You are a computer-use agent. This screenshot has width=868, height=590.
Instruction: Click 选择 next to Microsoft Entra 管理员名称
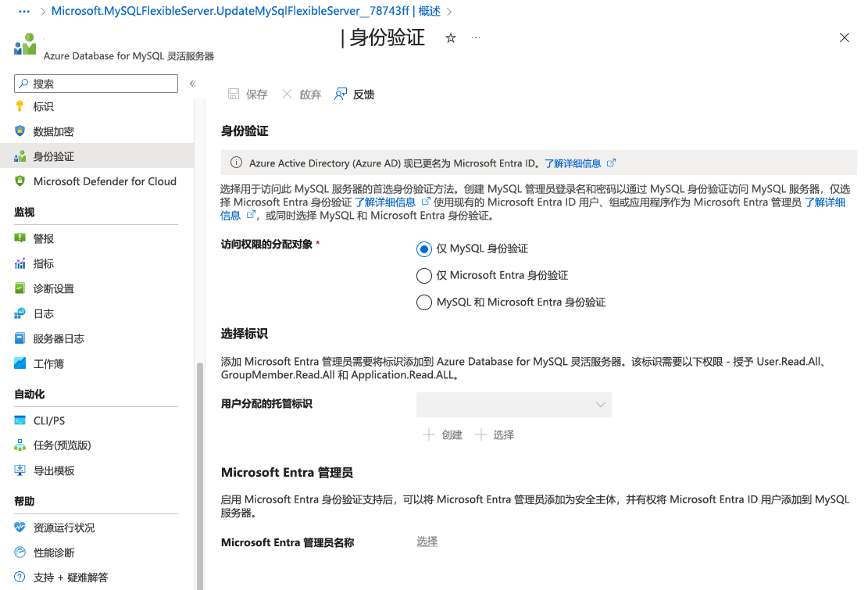tap(427, 542)
